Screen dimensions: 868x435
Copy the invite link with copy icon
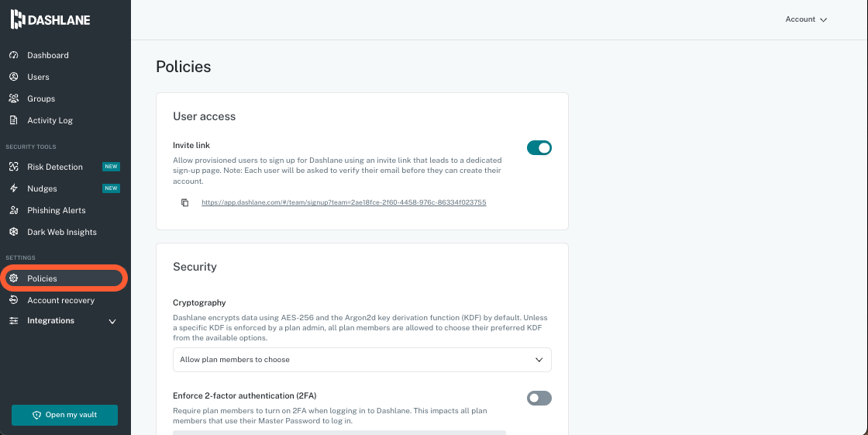184,202
